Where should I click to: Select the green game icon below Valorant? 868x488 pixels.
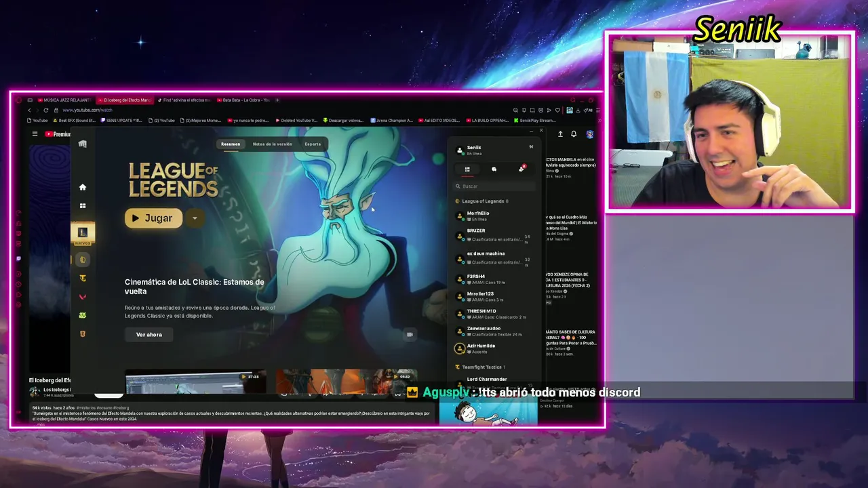83,315
